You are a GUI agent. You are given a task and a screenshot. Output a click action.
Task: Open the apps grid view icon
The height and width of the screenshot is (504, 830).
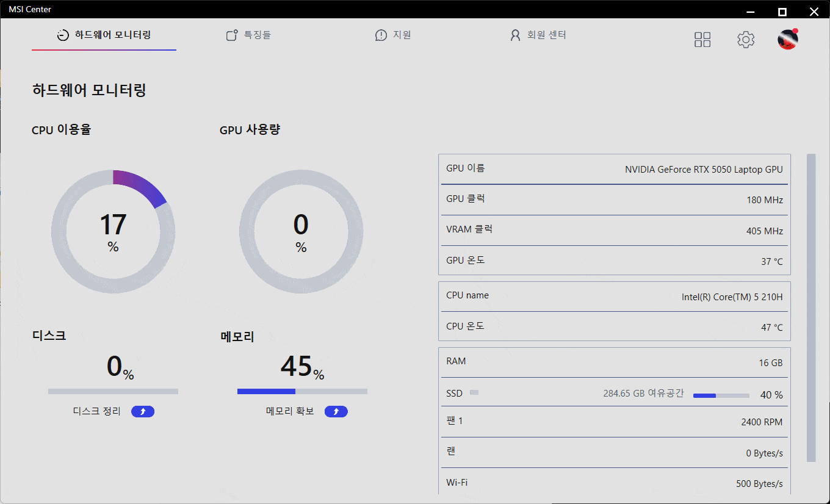pos(702,40)
